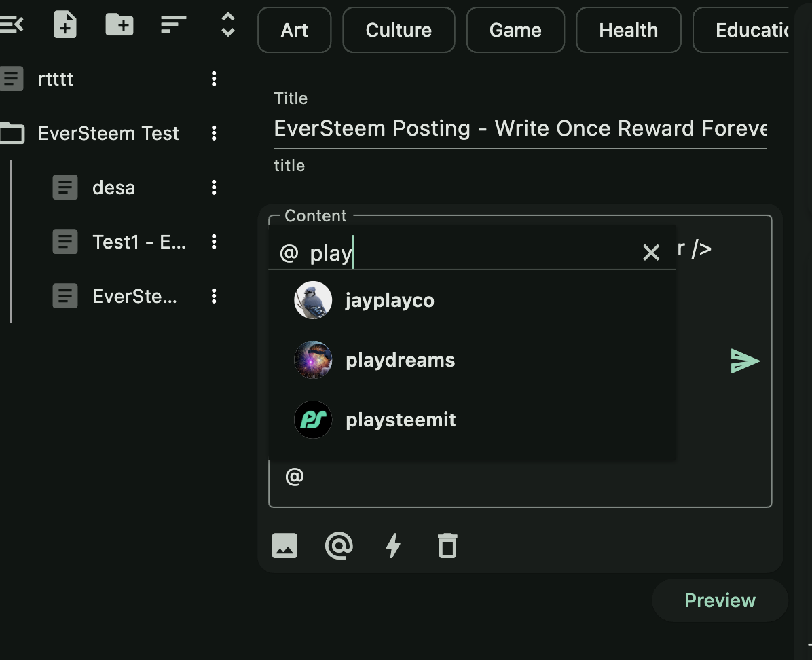This screenshot has width=812, height=660.
Task: Collapse the EverSteem Test folder
Action: click(x=108, y=134)
